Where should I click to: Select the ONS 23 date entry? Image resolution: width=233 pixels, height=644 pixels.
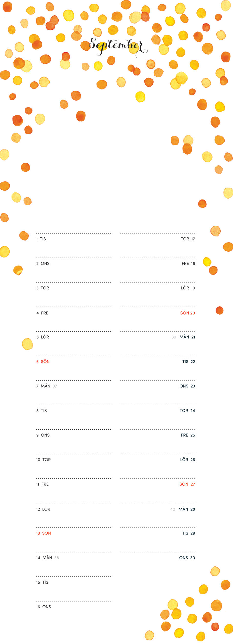click(187, 386)
